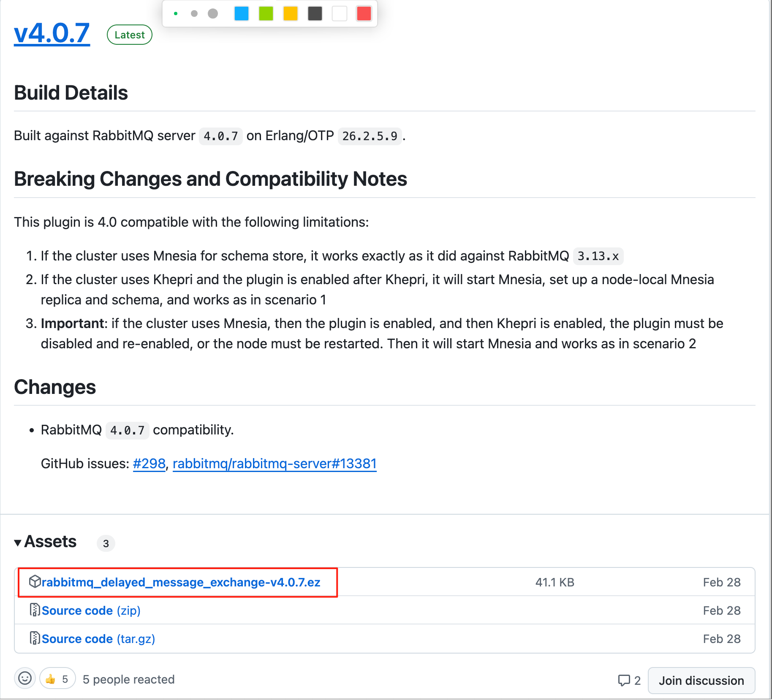Screen dimensions: 772x700
Task: Click the 4.0.7 code in Build Details
Action: [220, 136]
